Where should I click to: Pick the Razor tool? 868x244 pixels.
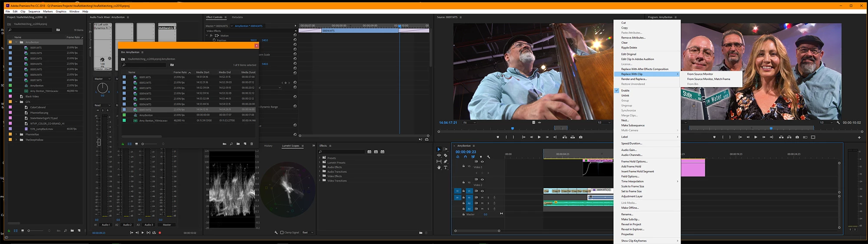click(446, 155)
